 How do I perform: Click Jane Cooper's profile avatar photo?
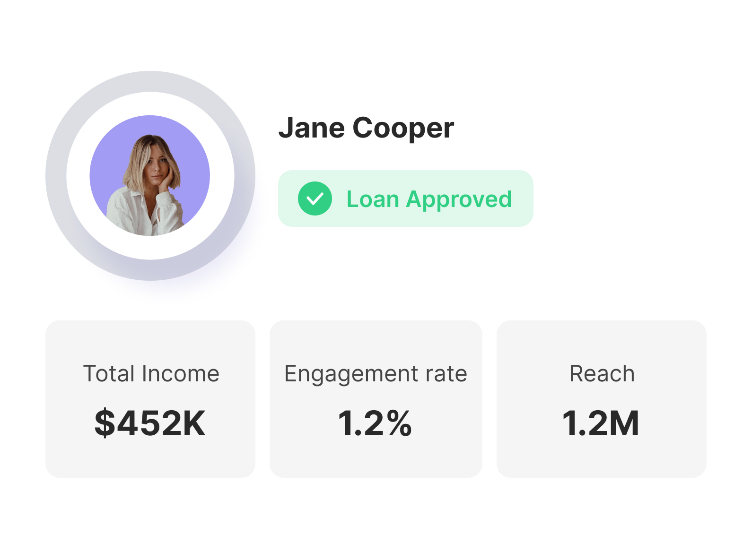pos(150,176)
